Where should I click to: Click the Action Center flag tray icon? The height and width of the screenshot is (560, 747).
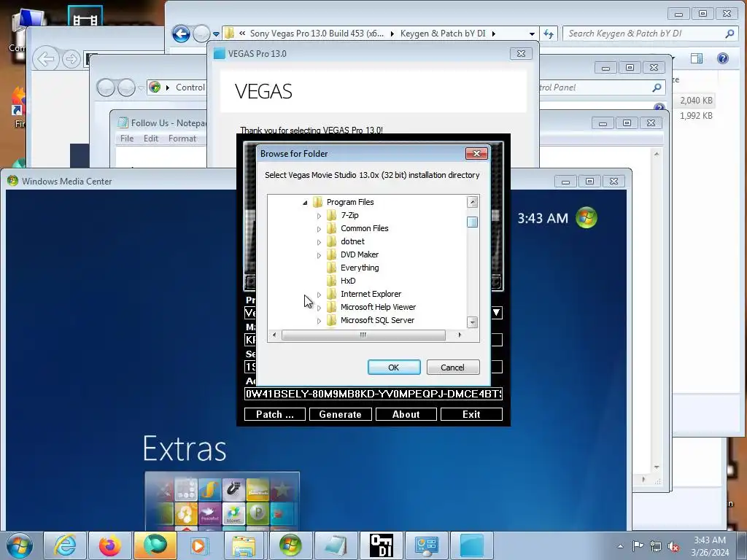coord(638,546)
